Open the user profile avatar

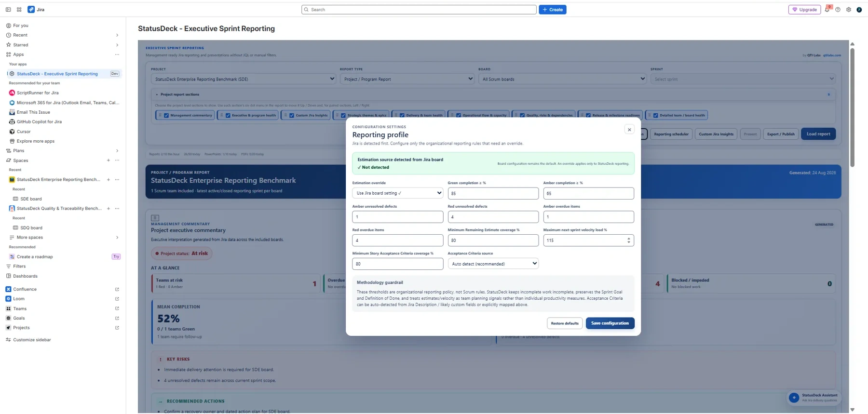point(859,10)
